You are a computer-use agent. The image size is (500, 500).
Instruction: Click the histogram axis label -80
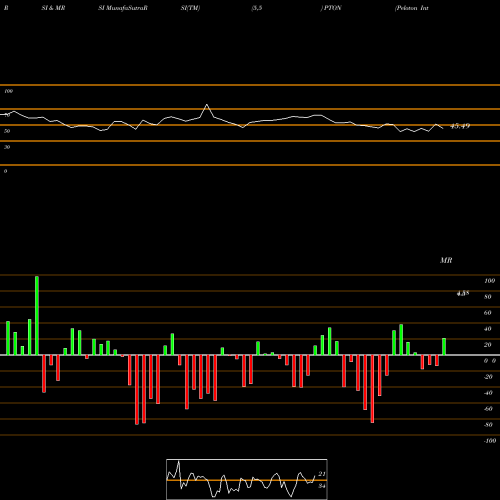(x=488, y=425)
